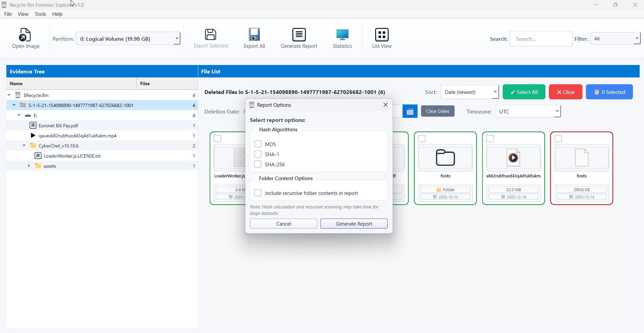
Task: Click the Name column header
Action: (x=71, y=84)
